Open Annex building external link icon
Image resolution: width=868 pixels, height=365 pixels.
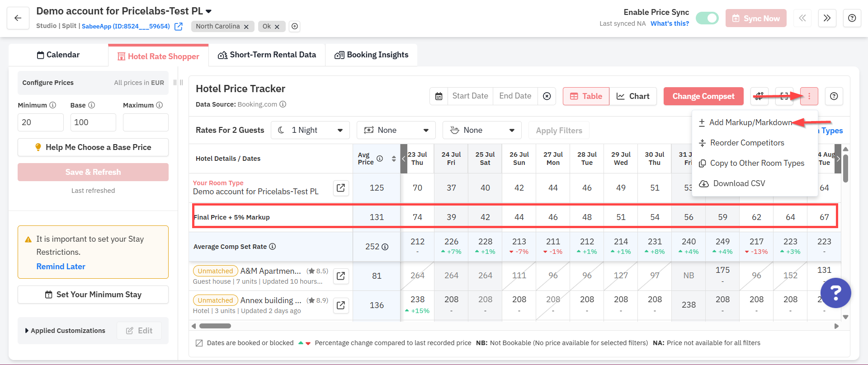point(341,305)
